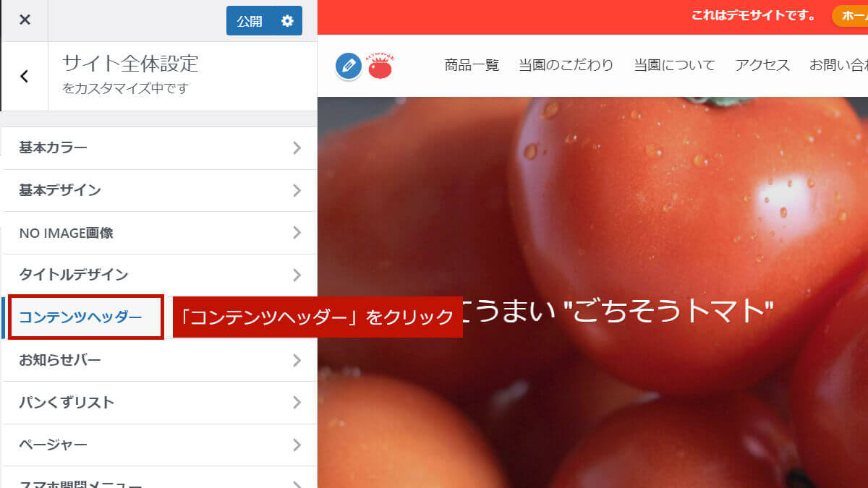
Task: Open the 商品一覧 navigation link
Action: tap(472, 65)
